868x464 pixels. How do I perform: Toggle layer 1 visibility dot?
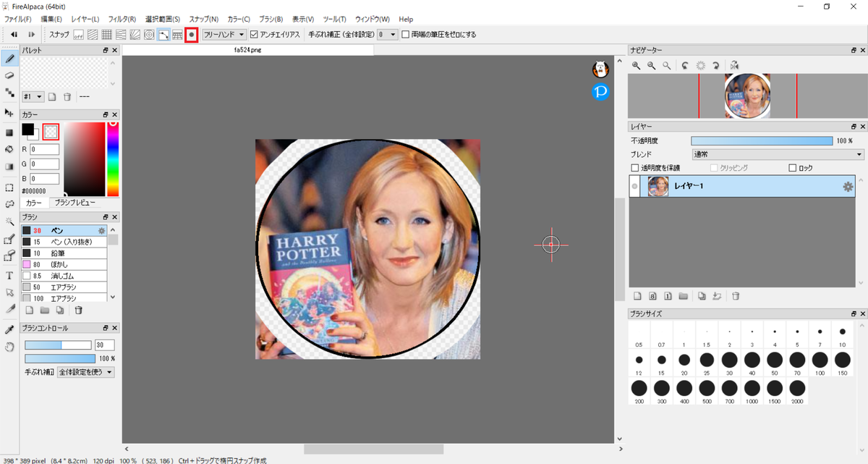click(x=635, y=187)
